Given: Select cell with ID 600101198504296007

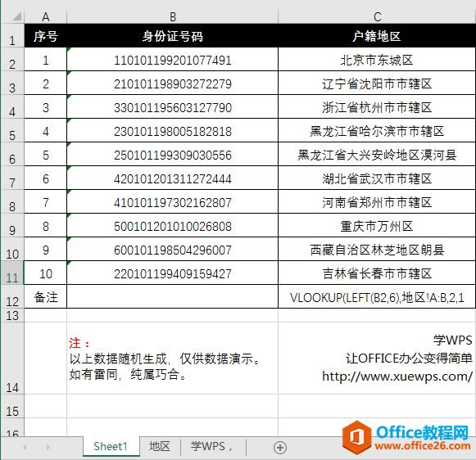Looking at the screenshot, I should click(x=172, y=250).
